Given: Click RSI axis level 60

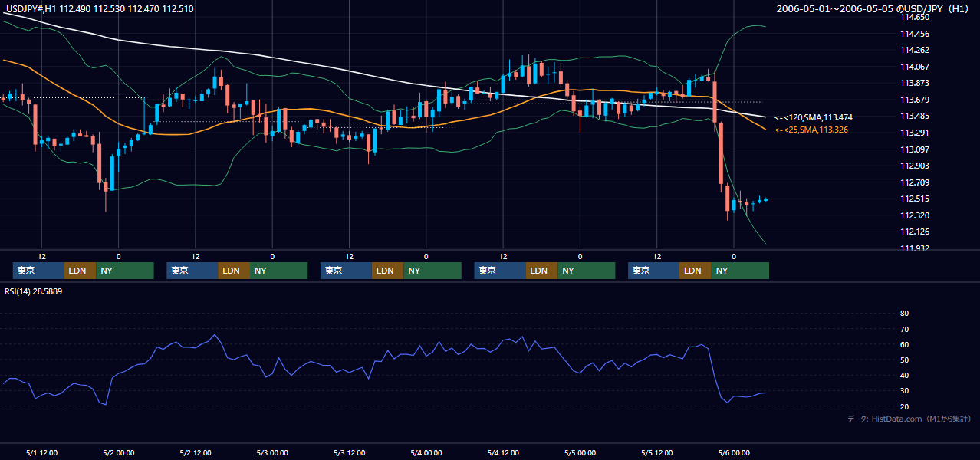Looking at the screenshot, I should point(904,344).
